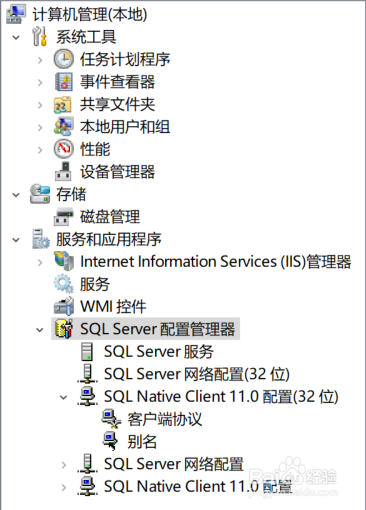Expand the SQL Server 网络配置 node
This screenshot has width=366, height=510.
63,465
